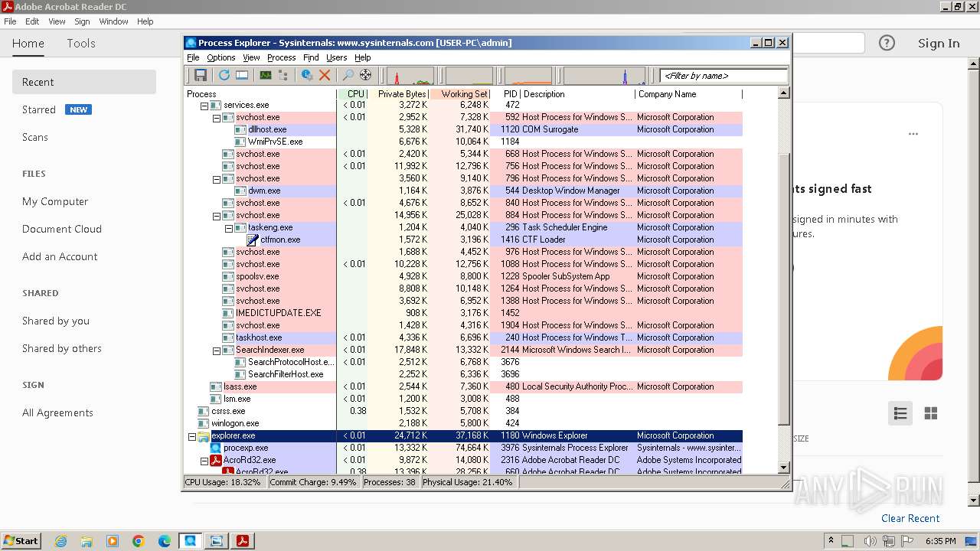
Task: Collapse the explorer.exe tree node
Action: 192,436
